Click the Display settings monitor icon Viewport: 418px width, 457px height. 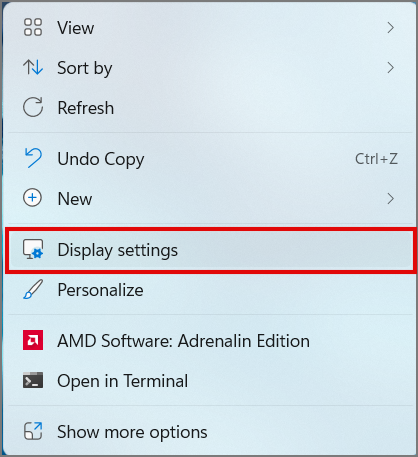pyautogui.click(x=33, y=249)
